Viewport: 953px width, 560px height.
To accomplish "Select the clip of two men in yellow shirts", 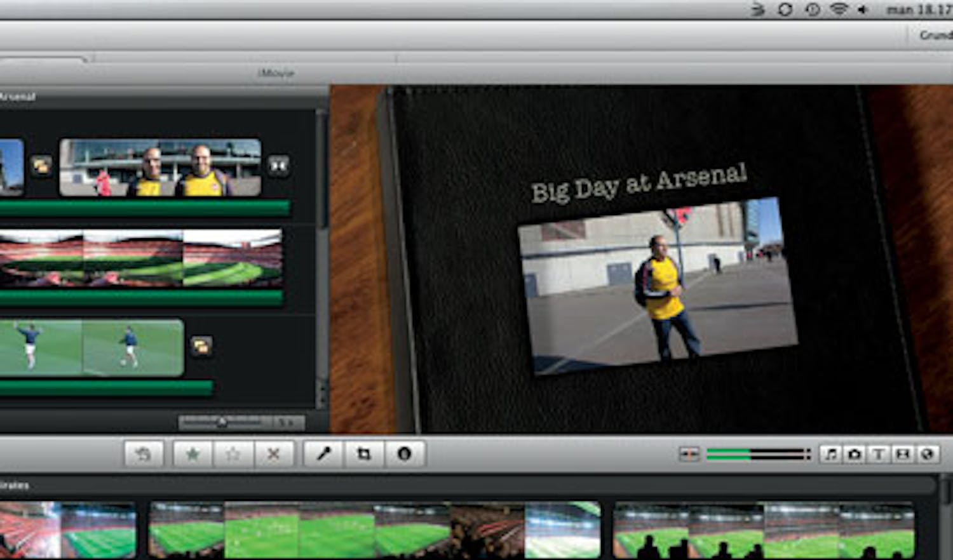I will [x=160, y=168].
